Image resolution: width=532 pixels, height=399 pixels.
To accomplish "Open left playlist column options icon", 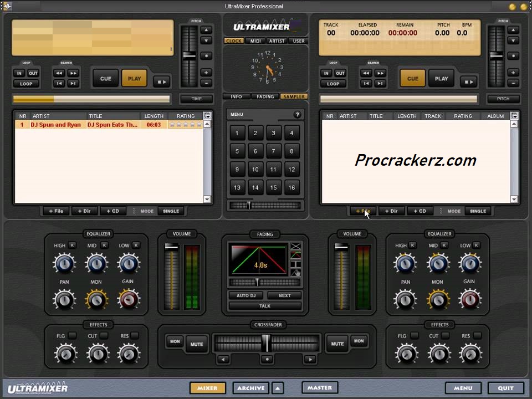I will [x=207, y=115].
